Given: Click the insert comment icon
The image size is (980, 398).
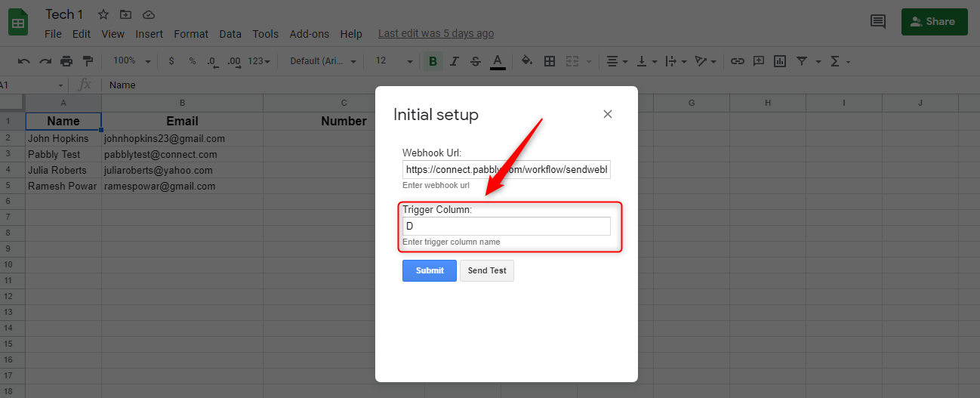Looking at the screenshot, I should coord(759,61).
